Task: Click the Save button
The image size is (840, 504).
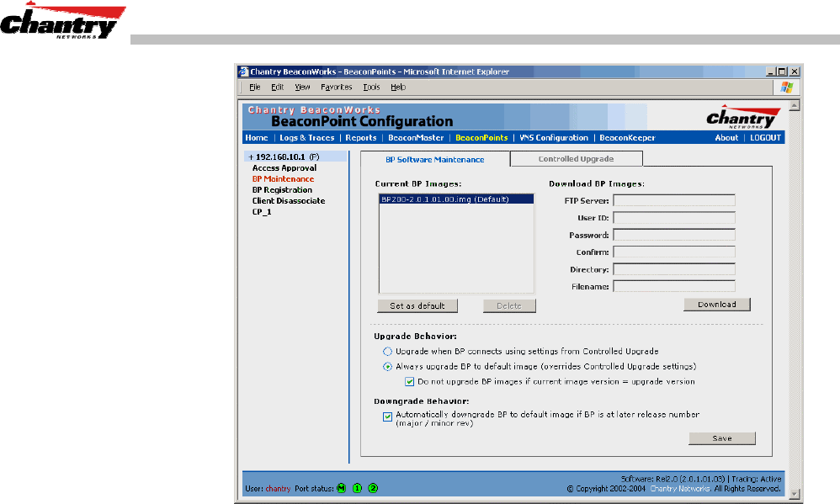Action: (x=722, y=438)
